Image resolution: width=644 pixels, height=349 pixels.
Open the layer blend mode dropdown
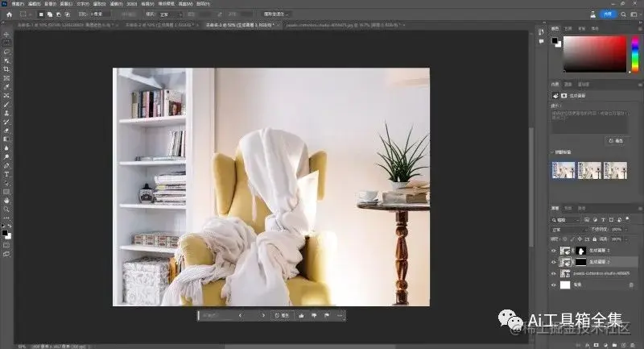(569, 230)
